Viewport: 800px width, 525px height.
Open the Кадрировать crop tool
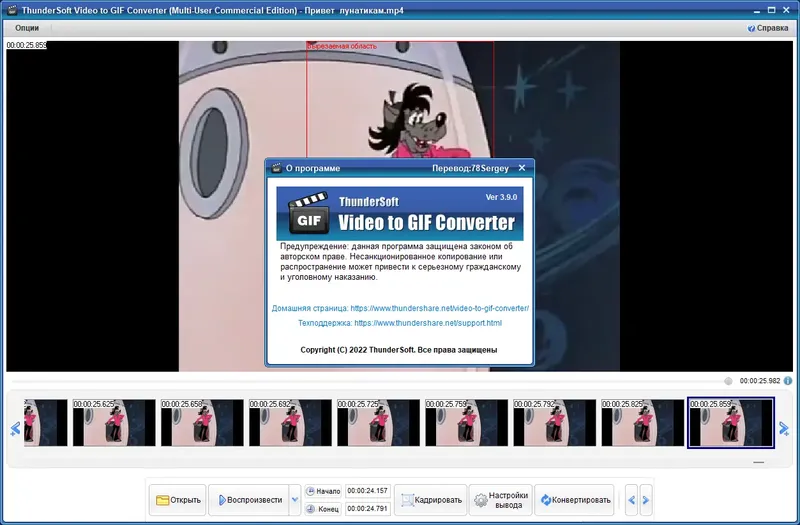point(431,500)
